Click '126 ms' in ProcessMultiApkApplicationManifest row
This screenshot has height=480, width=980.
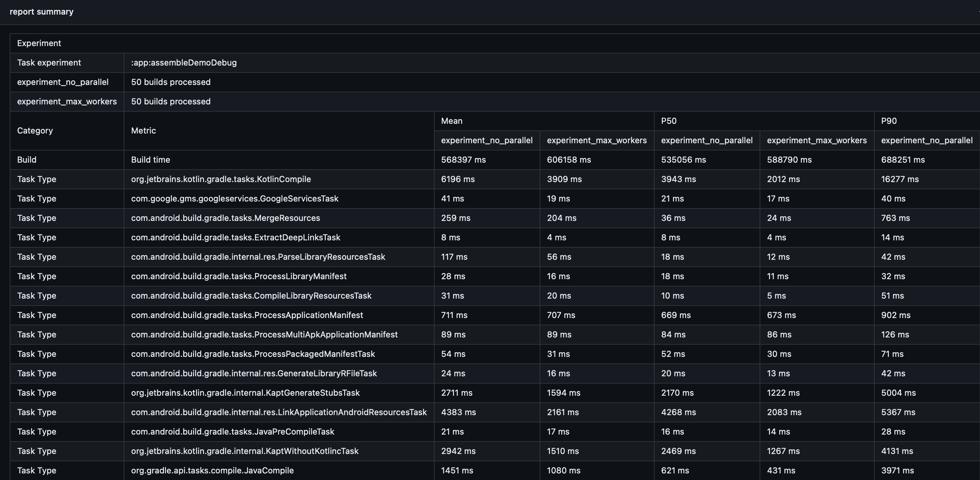point(895,335)
